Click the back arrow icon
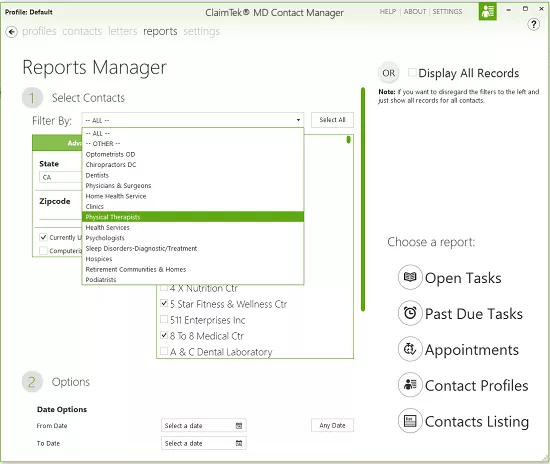This screenshot has width=550, height=464. (12, 32)
